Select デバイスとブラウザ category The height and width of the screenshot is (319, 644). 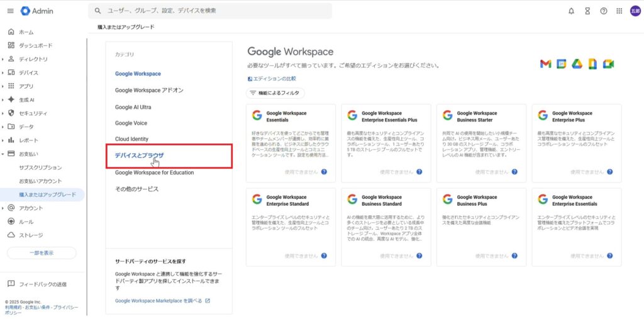tap(139, 155)
